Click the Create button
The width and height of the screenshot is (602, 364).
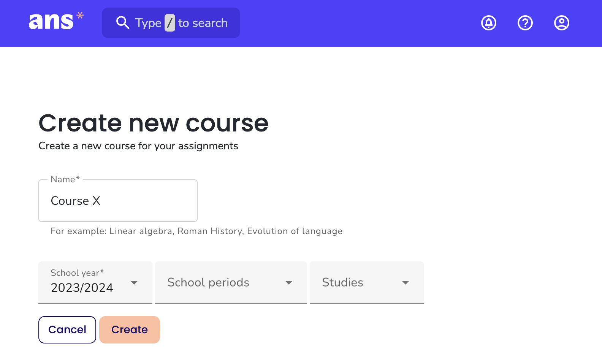click(x=130, y=330)
